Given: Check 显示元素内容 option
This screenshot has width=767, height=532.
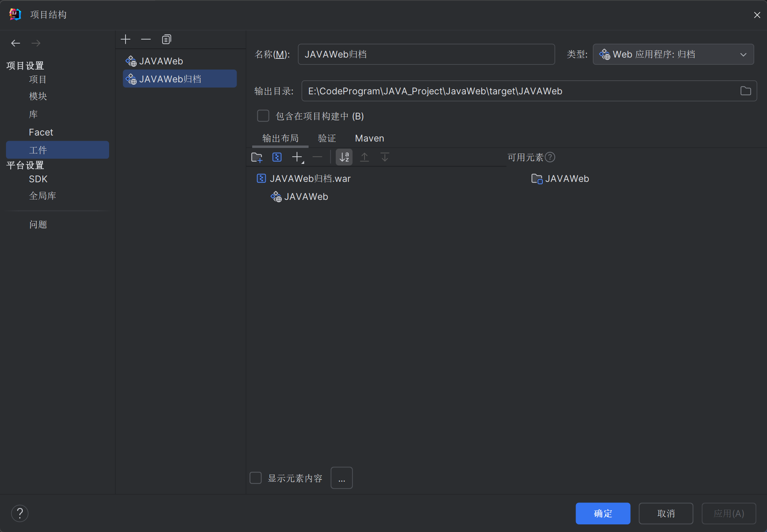Looking at the screenshot, I should 256,478.
